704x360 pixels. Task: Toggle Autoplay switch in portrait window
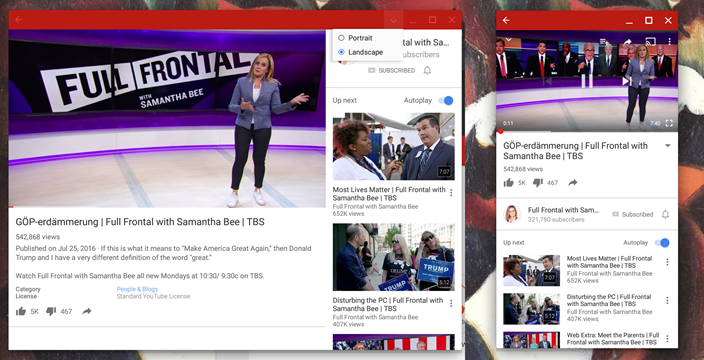click(662, 243)
